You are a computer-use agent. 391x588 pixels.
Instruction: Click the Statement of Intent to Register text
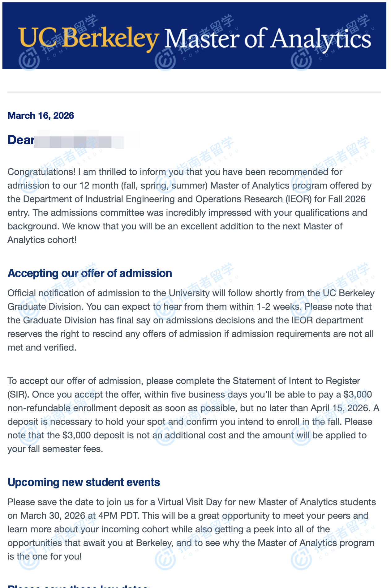[x=296, y=381]
